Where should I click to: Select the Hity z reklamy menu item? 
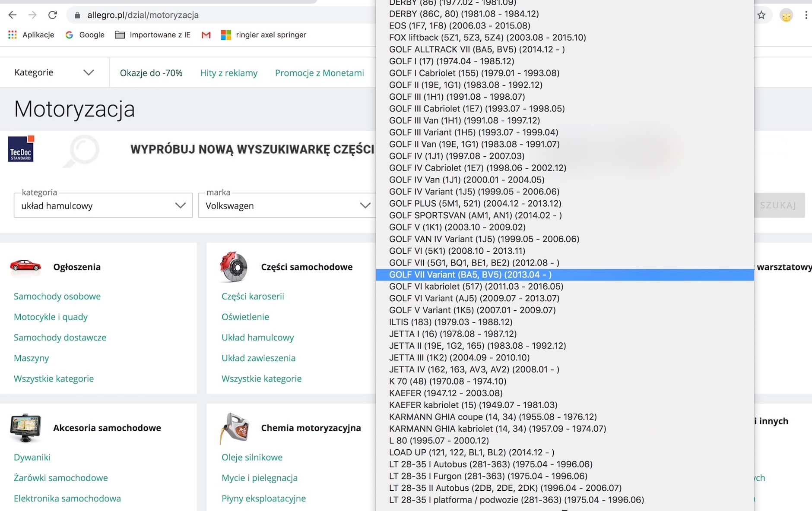[228, 73]
